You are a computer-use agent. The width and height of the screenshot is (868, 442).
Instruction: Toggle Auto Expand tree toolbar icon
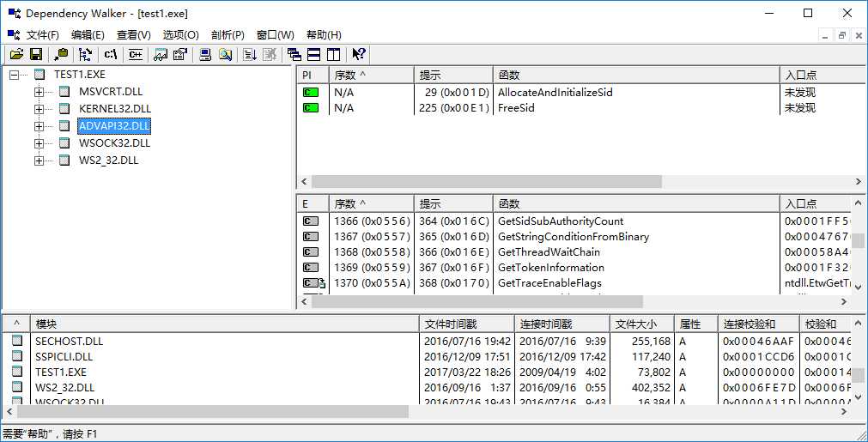tap(86, 54)
